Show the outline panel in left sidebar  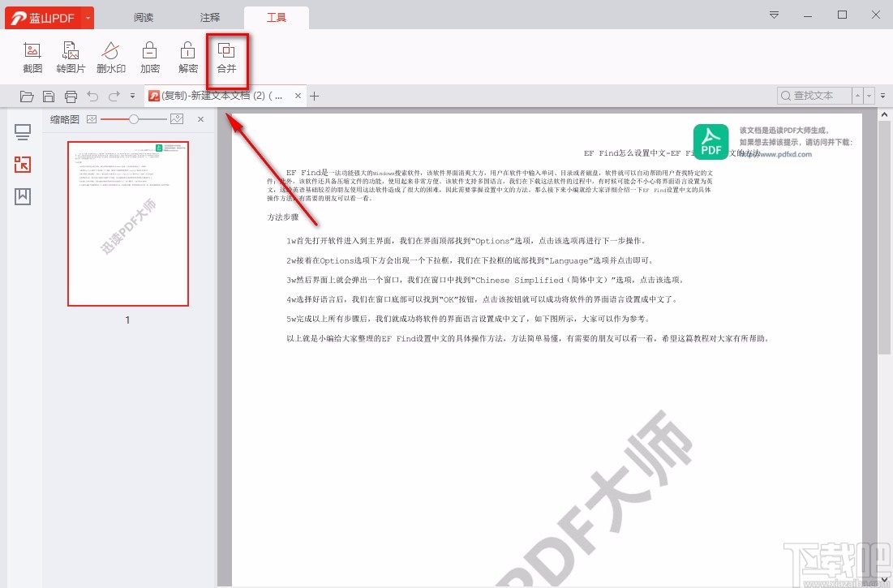pos(23,133)
